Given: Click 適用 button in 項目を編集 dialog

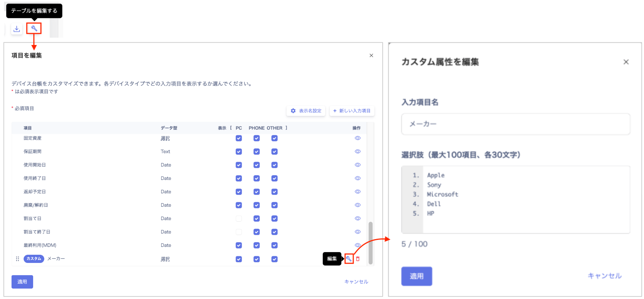Looking at the screenshot, I should click(22, 282).
